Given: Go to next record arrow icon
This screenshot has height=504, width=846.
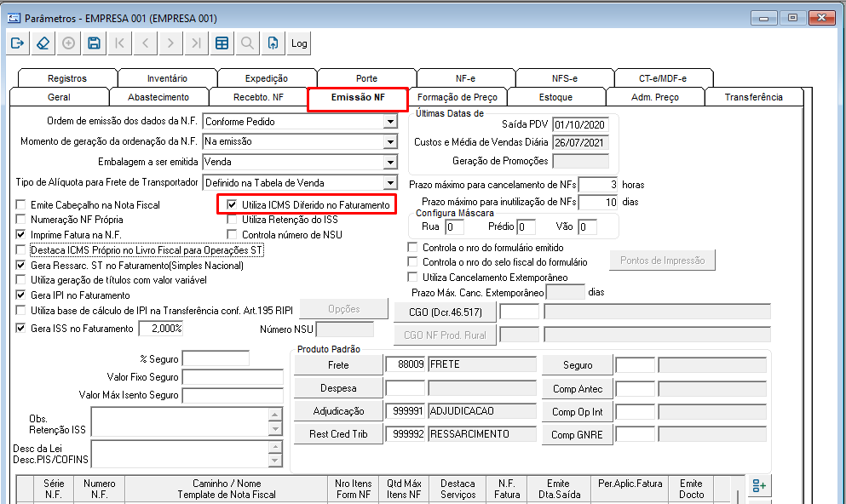Looking at the screenshot, I should tap(170, 43).
